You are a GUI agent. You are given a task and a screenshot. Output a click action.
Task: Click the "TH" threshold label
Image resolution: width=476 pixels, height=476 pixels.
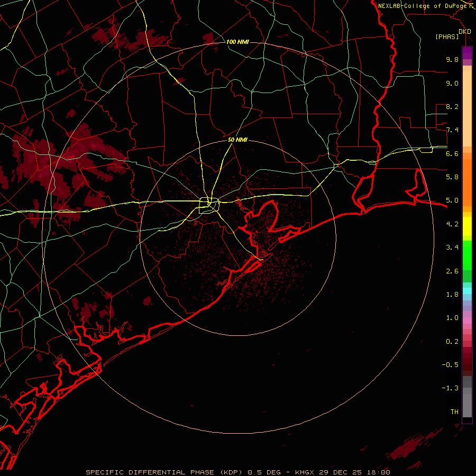coord(454,412)
